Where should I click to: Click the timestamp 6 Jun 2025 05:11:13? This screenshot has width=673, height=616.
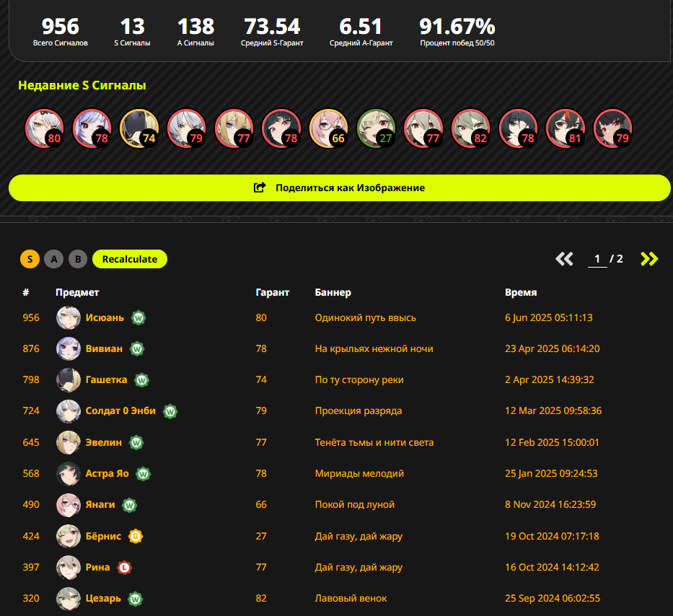coord(548,317)
